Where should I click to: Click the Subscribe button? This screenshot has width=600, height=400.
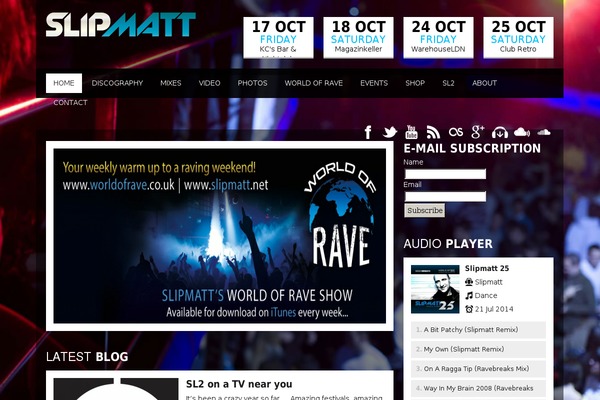tap(425, 211)
